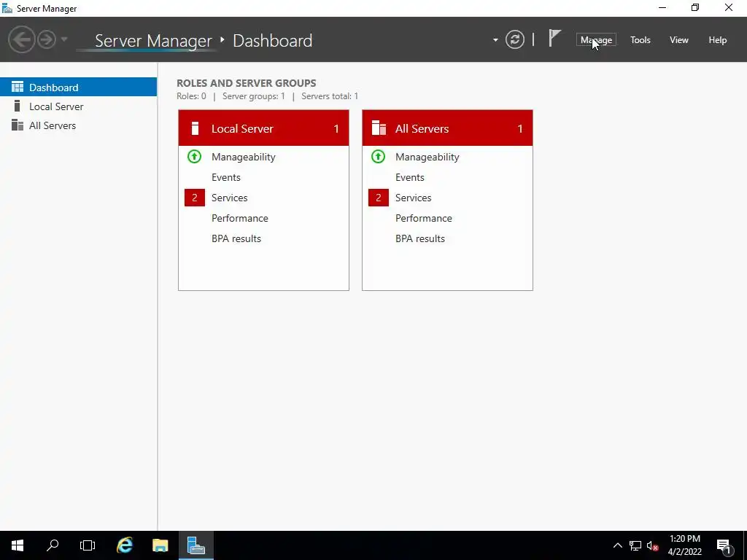Click Server Manager taskbar icon
The height and width of the screenshot is (560, 747).
(x=196, y=545)
